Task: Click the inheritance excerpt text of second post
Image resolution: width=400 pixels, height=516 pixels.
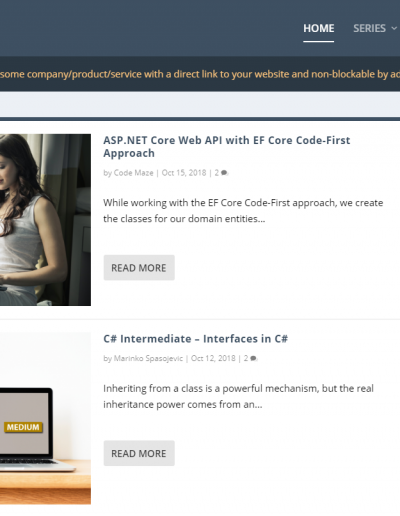Action: pos(238,396)
